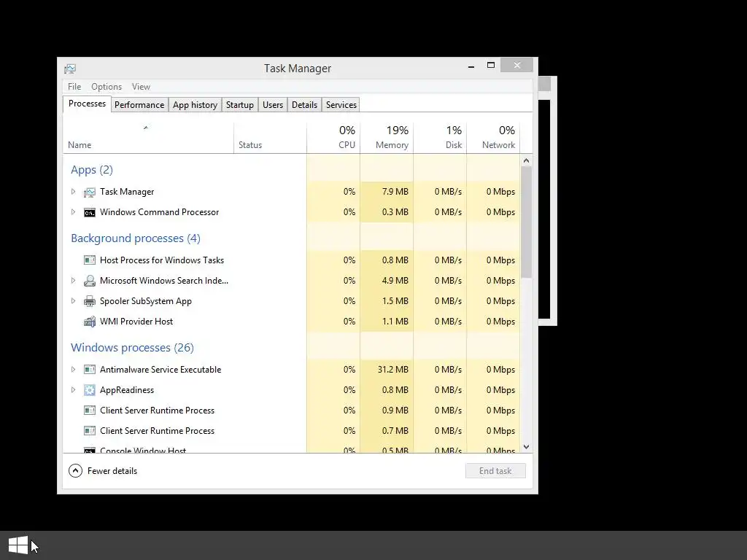The width and height of the screenshot is (747, 560).
Task: Select the Processes tab
Action: [88, 104]
